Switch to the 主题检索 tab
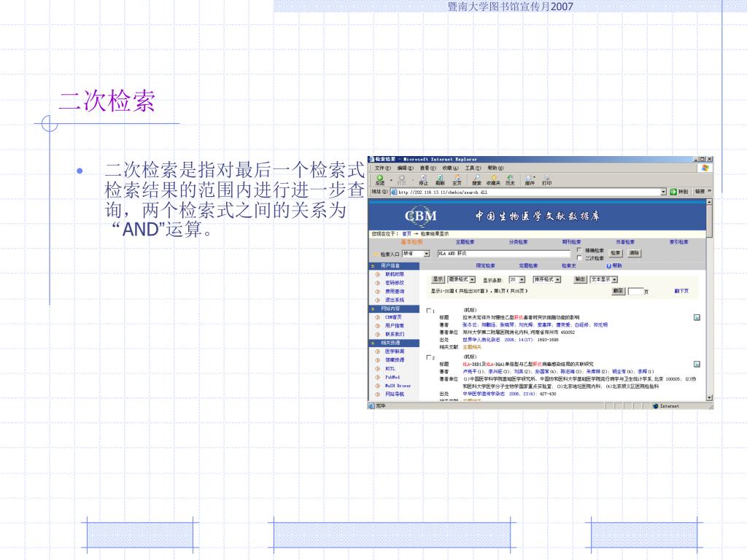The width and height of the screenshot is (747, 560). [465, 242]
